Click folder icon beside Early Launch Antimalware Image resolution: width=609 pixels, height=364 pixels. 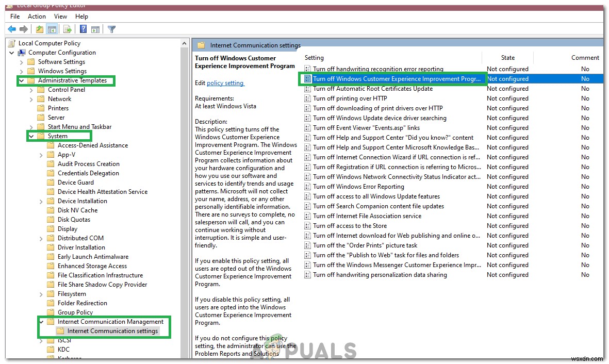pos(51,257)
